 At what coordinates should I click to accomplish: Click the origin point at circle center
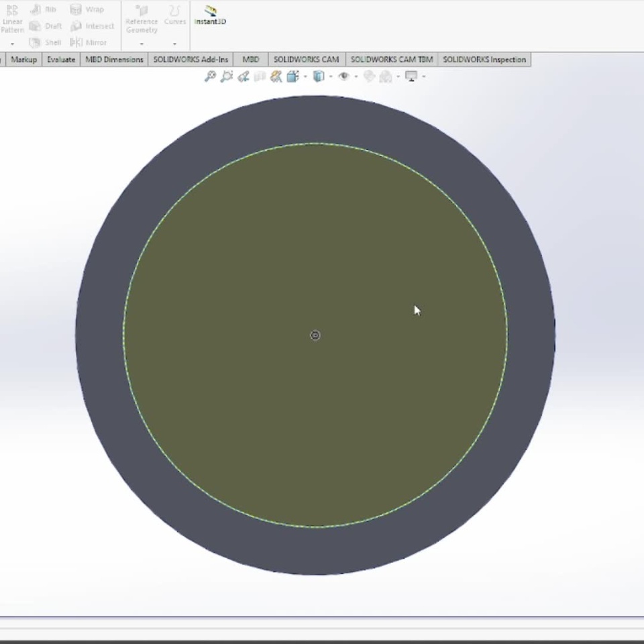click(x=315, y=335)
